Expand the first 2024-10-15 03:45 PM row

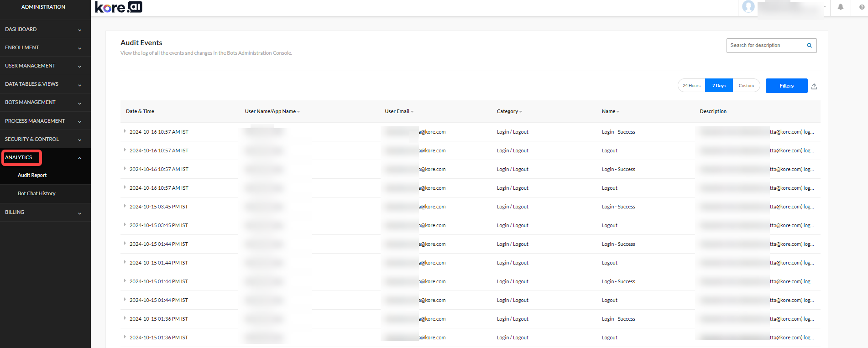tap(125, 206)
